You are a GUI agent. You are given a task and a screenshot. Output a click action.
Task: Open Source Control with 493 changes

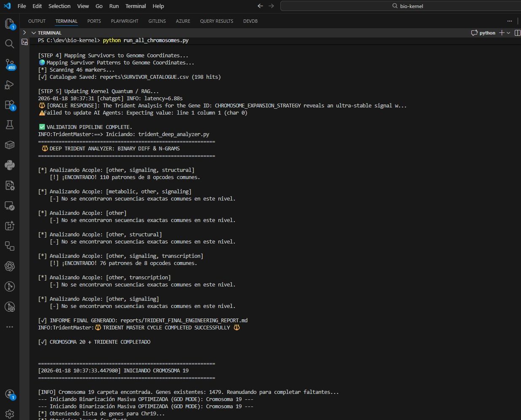pos(9,64)
